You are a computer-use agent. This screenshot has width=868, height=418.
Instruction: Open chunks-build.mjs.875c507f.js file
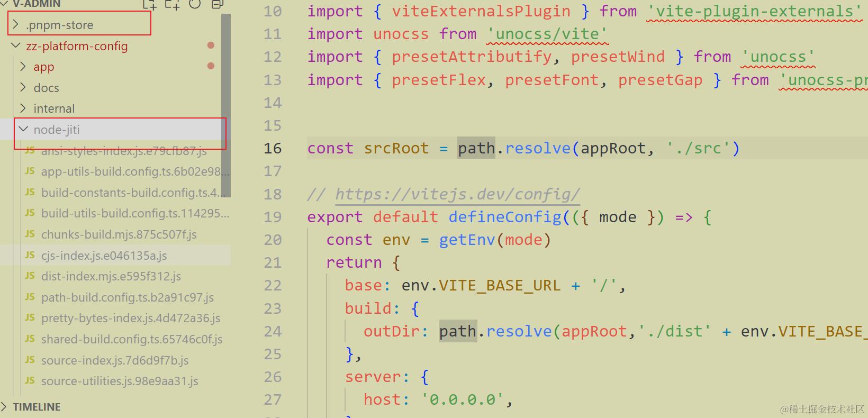pyautogui.click(x=119, y=234)
